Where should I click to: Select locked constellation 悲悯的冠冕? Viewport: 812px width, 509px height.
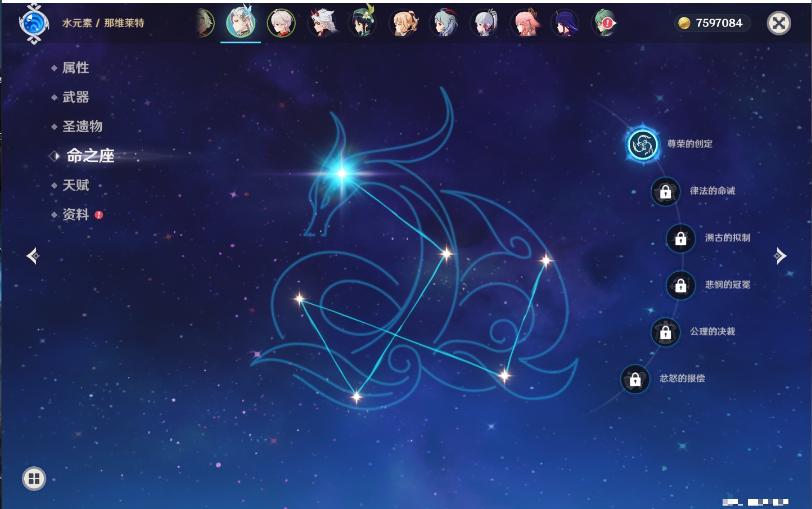pyautogui.click(x=681, y=285)
